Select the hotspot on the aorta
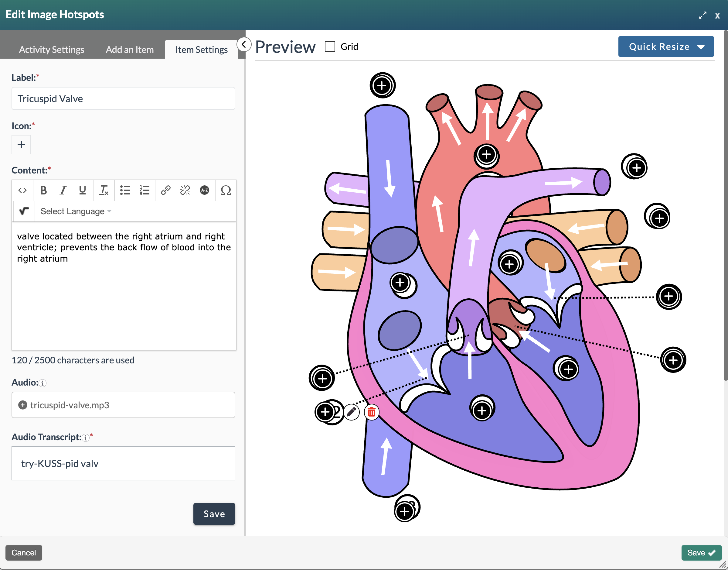Screen dimensions: 728x570 (487, 155)
